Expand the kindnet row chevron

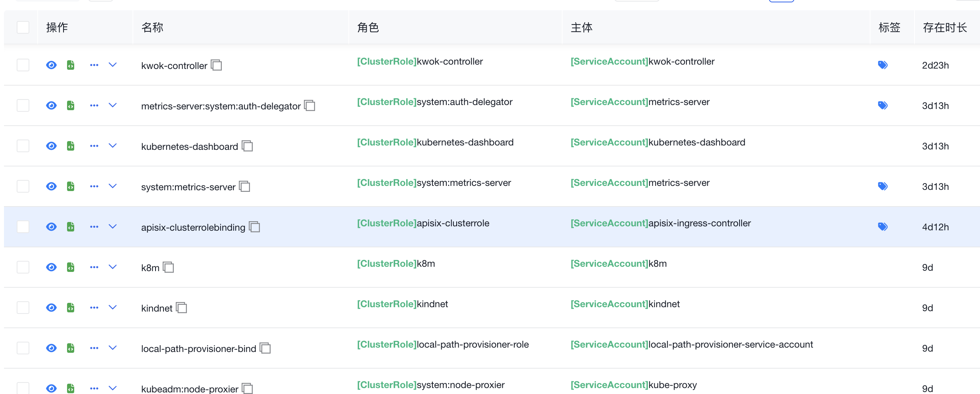coord(113,308)
